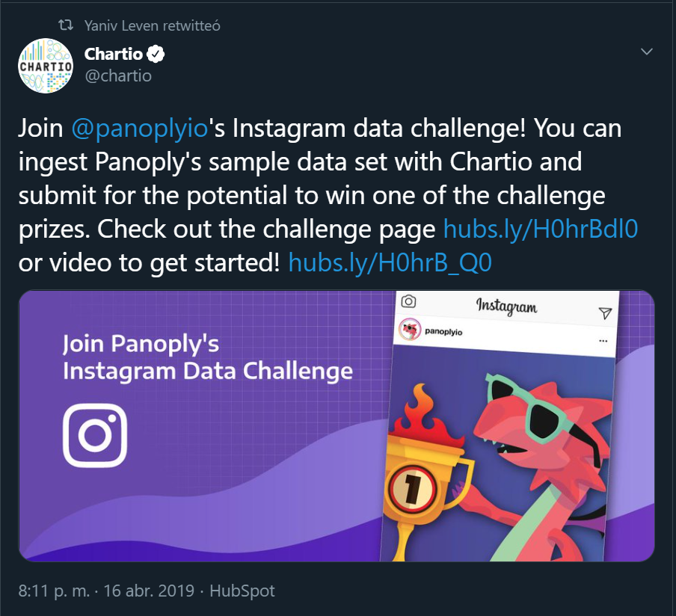
Task: Click the Chartio profile avatar
Action: [x=46, y=66]
